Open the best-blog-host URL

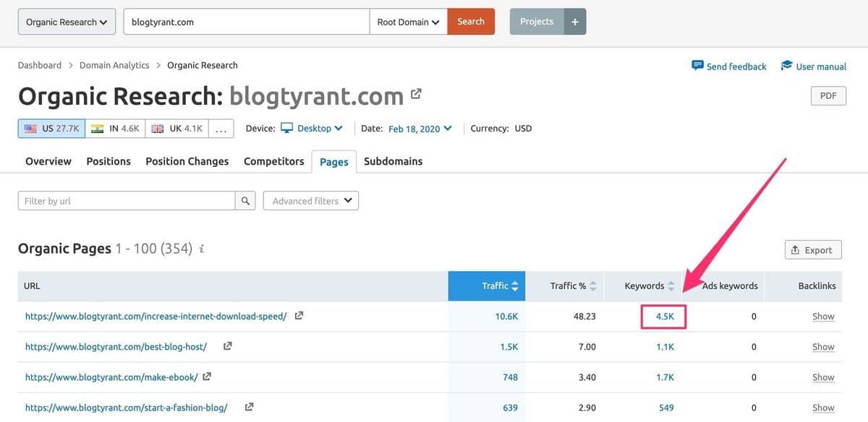point(116,346)
